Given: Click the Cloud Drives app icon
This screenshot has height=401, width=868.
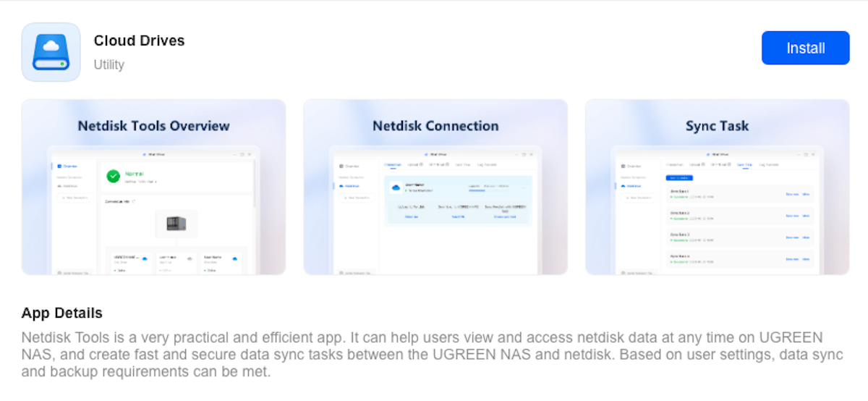Looking at the screenshot, I should (x=51, y=52).
